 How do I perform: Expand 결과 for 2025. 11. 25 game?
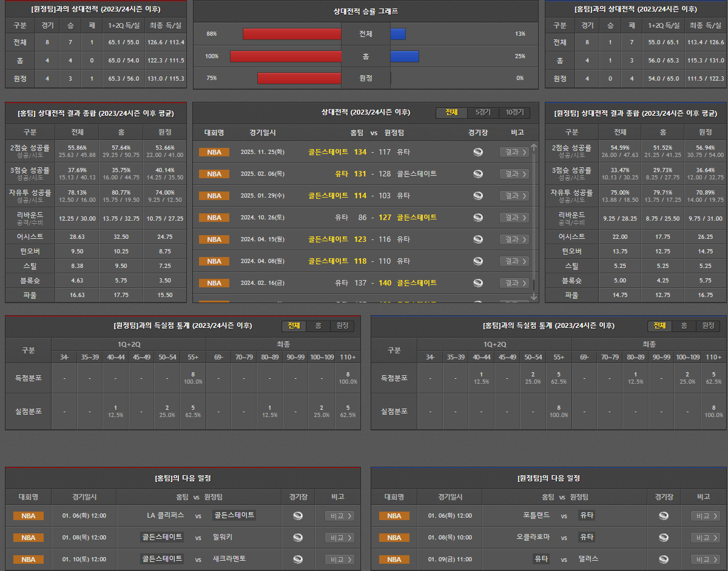pyautogui.click(x=514, y=152)
